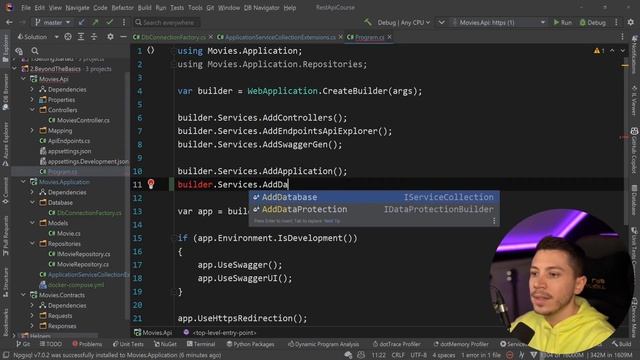The width and height of the screenshot is (640, 360).
Task: Collapse the Movies.Application project node
Action: click(23, 182)
